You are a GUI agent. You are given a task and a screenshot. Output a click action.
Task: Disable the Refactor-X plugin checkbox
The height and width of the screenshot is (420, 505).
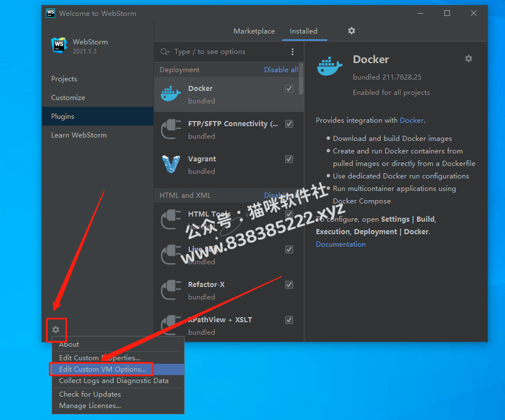[x=289, y=285]
